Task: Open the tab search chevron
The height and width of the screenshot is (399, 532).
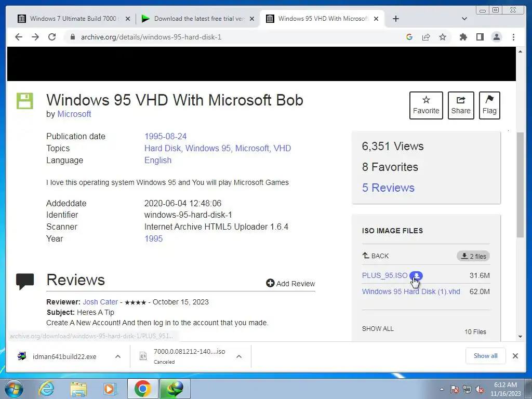Action: [464, 19]
